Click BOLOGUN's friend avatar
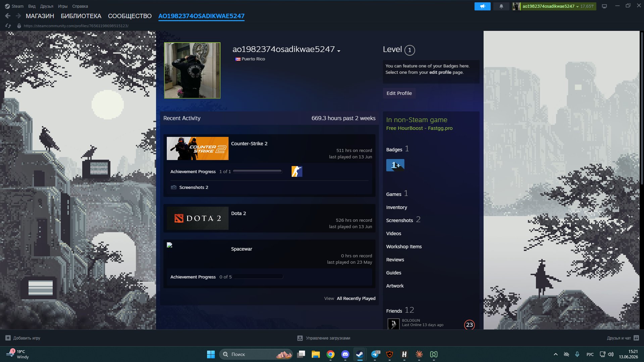Screen dimensions: 644x362 coord(393,324)
